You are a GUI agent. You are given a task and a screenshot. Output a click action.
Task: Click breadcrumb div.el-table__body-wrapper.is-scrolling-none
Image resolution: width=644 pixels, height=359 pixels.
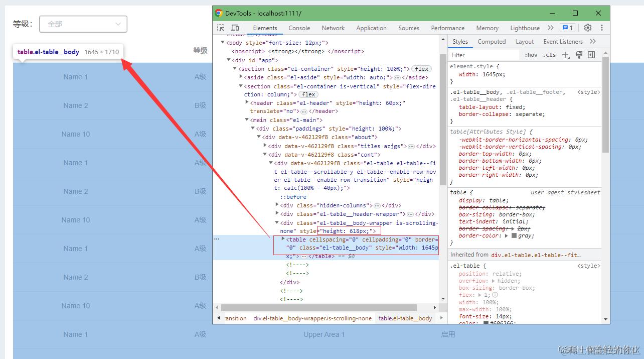click(x=312, y=318)
